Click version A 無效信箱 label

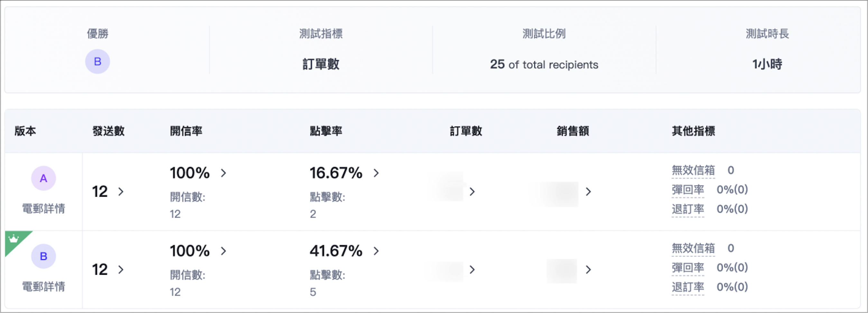[x=693, y=170]
